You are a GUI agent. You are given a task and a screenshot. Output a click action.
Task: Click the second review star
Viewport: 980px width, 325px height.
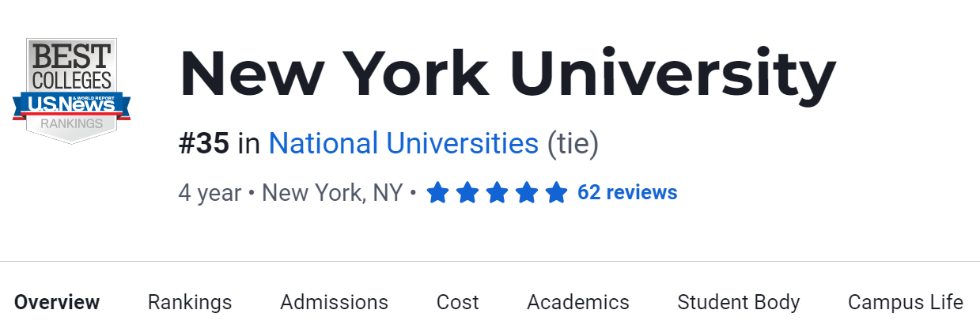tap(467, 193)
